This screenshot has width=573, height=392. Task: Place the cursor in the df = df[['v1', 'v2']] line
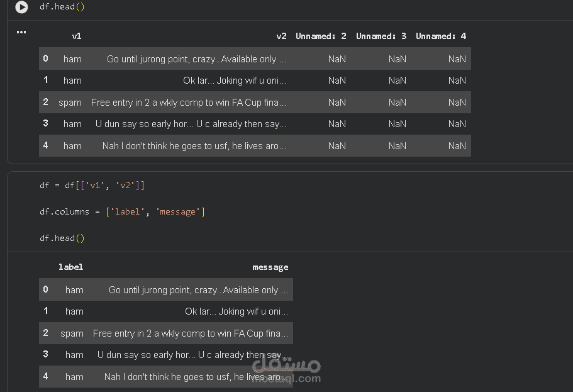click(x=92, y=186)
